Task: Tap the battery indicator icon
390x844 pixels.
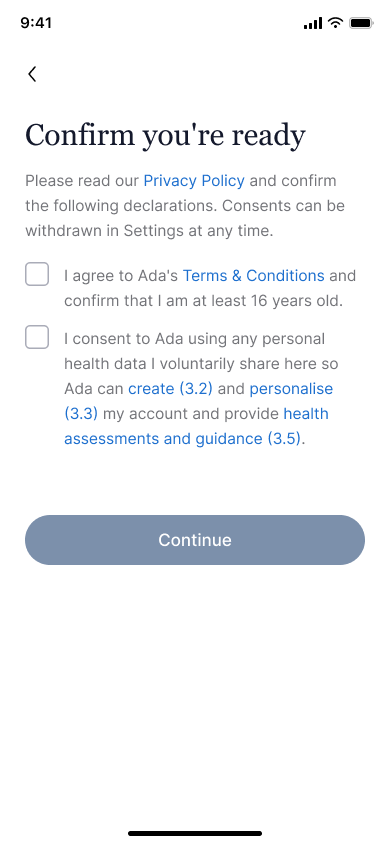Action: pos(361,23)
